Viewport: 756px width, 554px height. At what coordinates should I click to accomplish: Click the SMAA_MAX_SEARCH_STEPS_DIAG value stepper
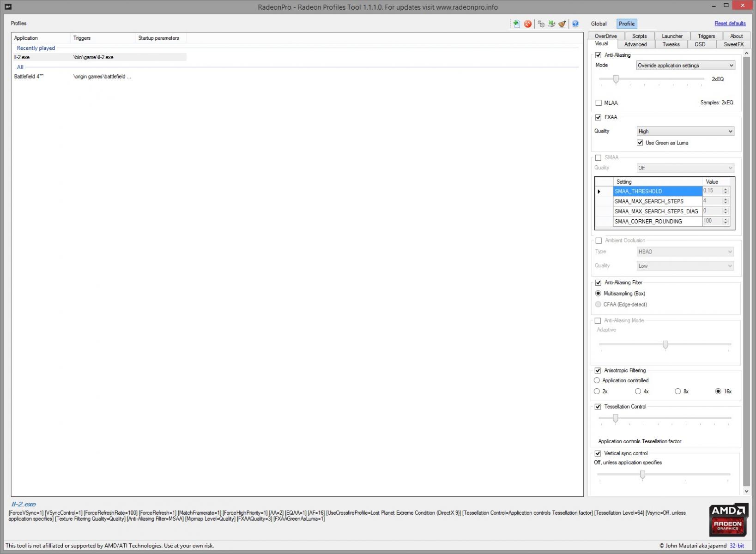coord(726,211)
